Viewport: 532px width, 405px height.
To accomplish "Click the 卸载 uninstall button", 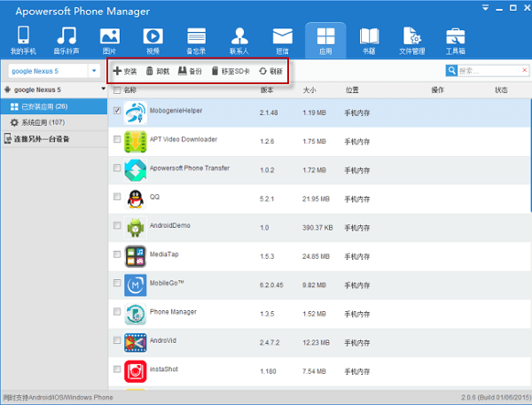I will (x=157, y=70).
